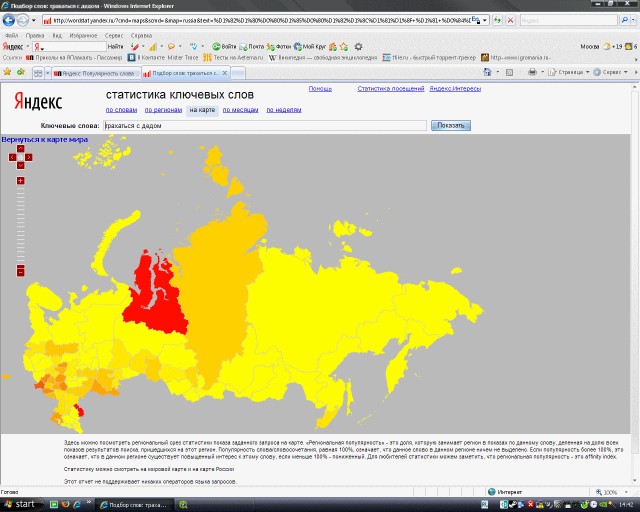
Task: Click the orange speech bubble toolbar icon
Action: pos(171,47)
